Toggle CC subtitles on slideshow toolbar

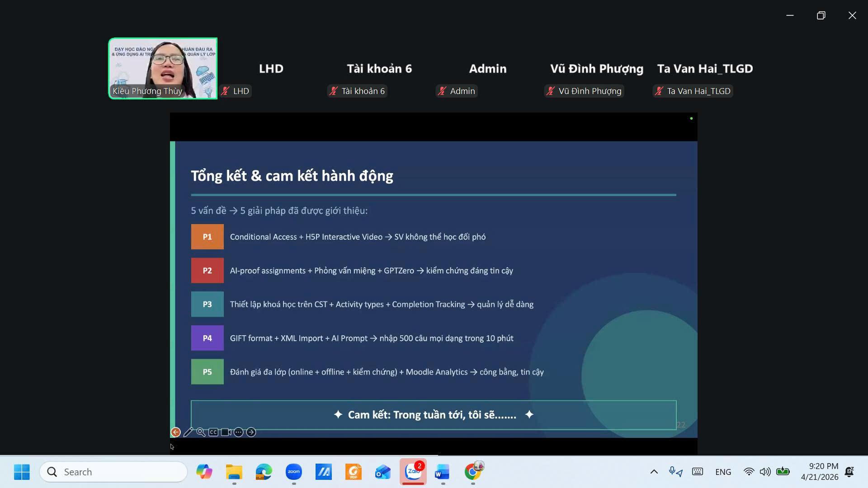213,432
